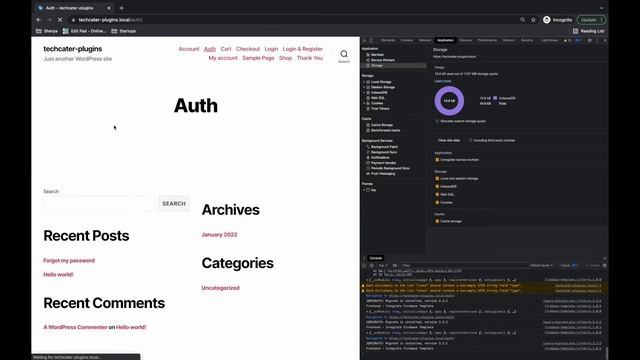Uncheck the Cache storage checkbox
Image resolution: width=640 pixels, height=360 pixels.
point(437,221)
